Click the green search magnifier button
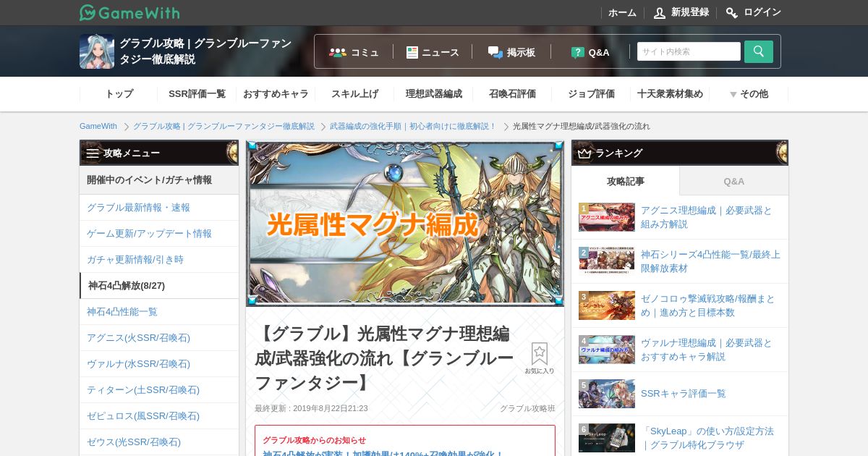The width and height of the screenshot is (868, 456). [759, 51]
